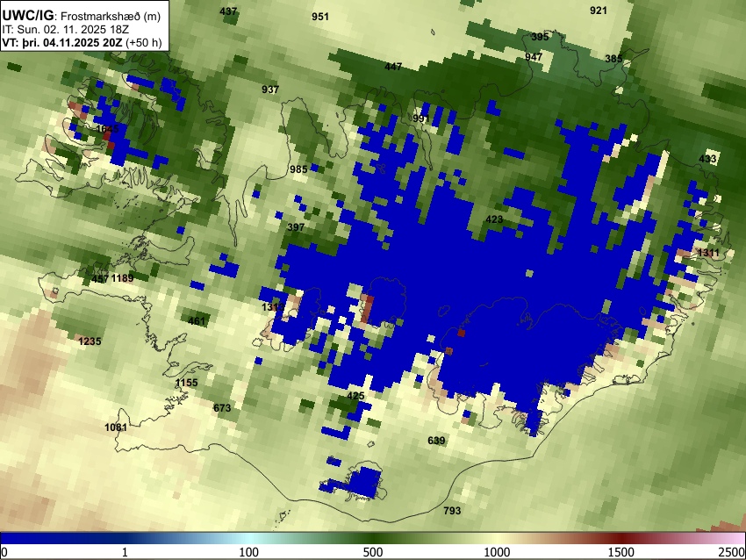This screenshot has width=746, height=560.
Task: Click the map value label '921'
Action: pos(598,11)
